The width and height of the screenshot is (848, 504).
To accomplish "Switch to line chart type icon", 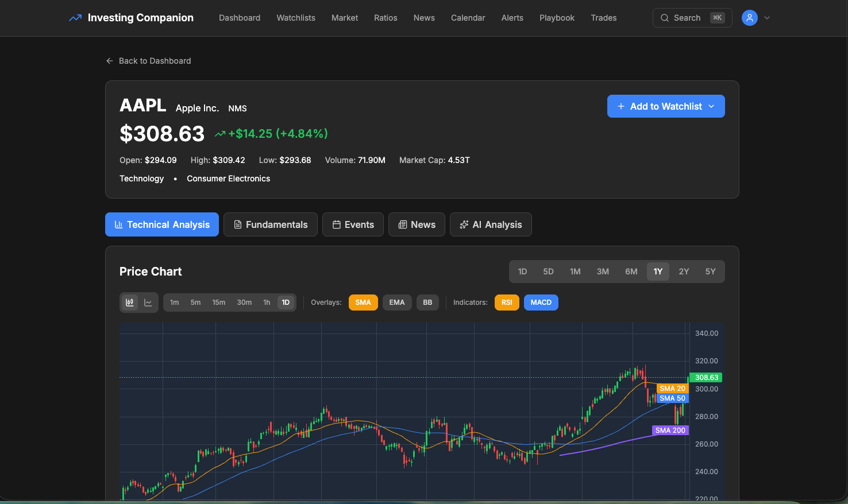I will click(x=148, y=303).
